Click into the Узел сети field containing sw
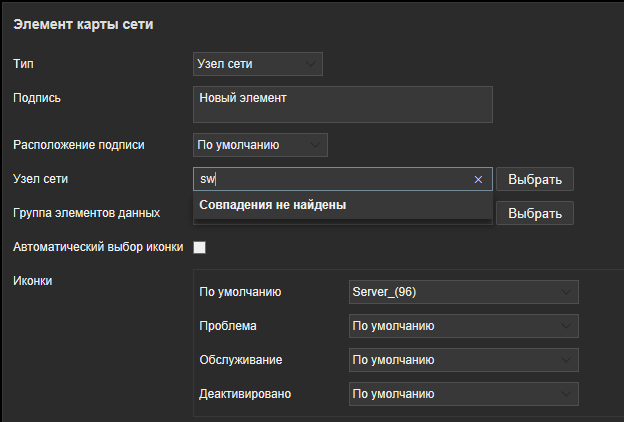 coord(330,180)
